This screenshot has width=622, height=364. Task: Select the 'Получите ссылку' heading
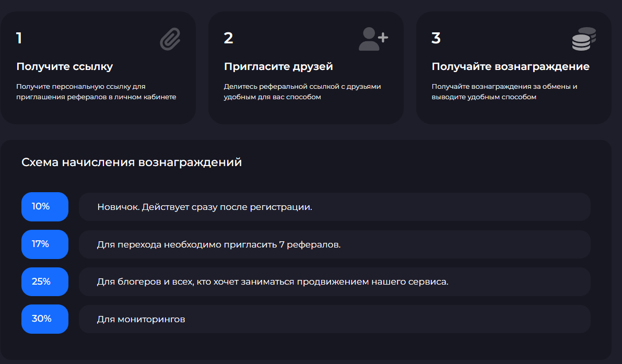click(x=65, y=67)
